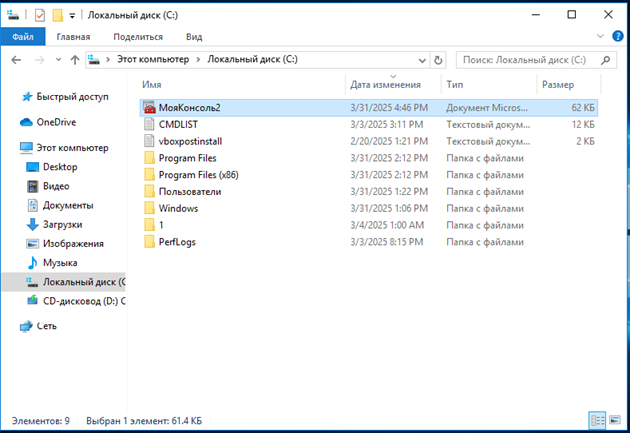Click the 2 КБ size of vboxpostinstall

(585, 141)
